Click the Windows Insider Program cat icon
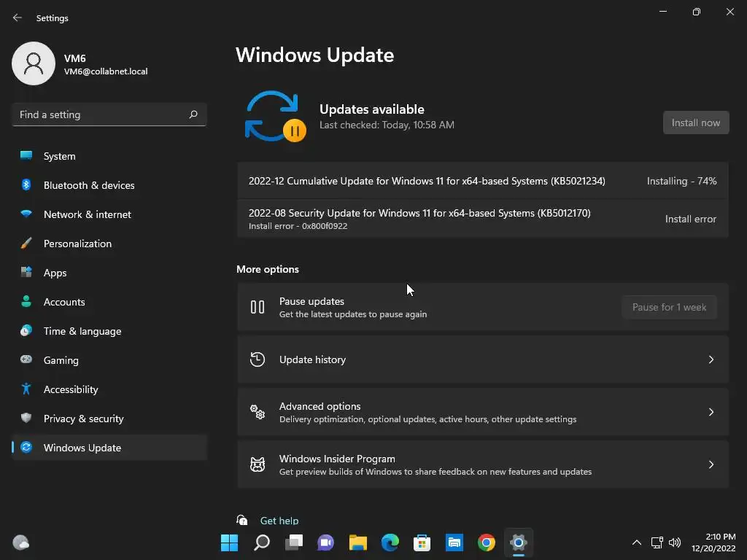The height and width of the screenshot is (560, 747). (x=258, y=464)
